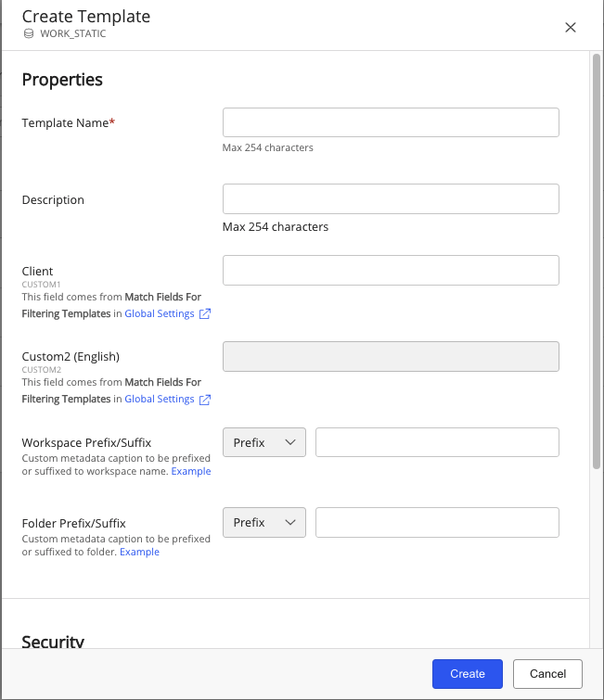Click external link icon under Client field

pos(205,314)
